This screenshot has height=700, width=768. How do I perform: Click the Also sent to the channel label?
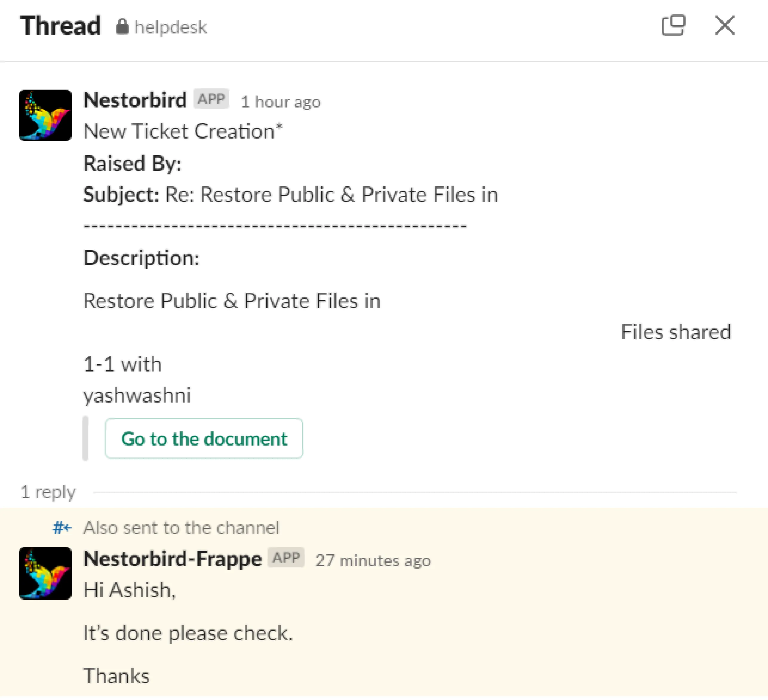(181, 528)
